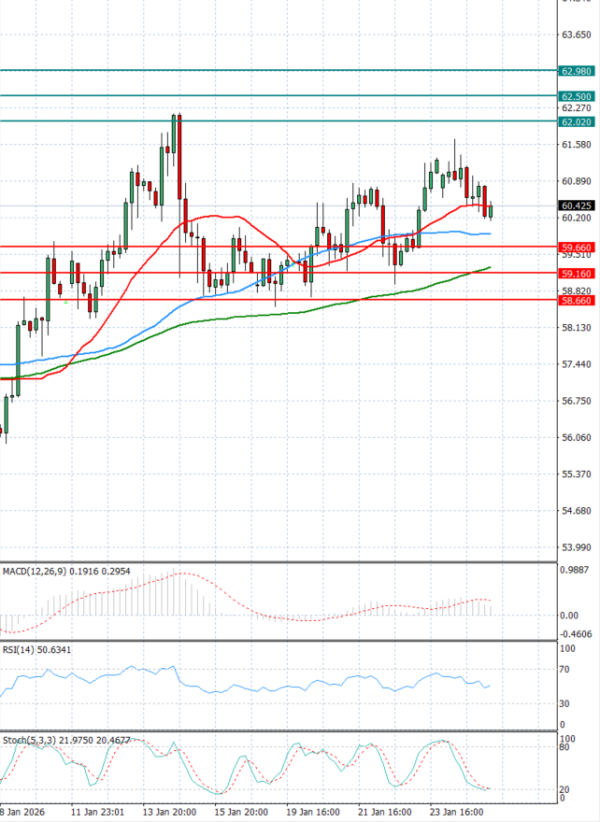600x822 pixels.
Task: Click the 62.020 resistance level price tag
Action: click(577, 122)
